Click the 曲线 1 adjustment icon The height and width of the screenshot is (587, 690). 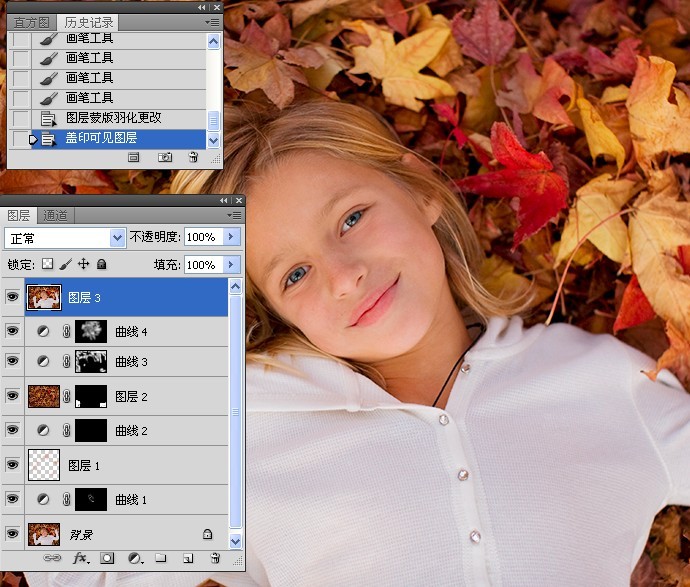tap(43, 499)
